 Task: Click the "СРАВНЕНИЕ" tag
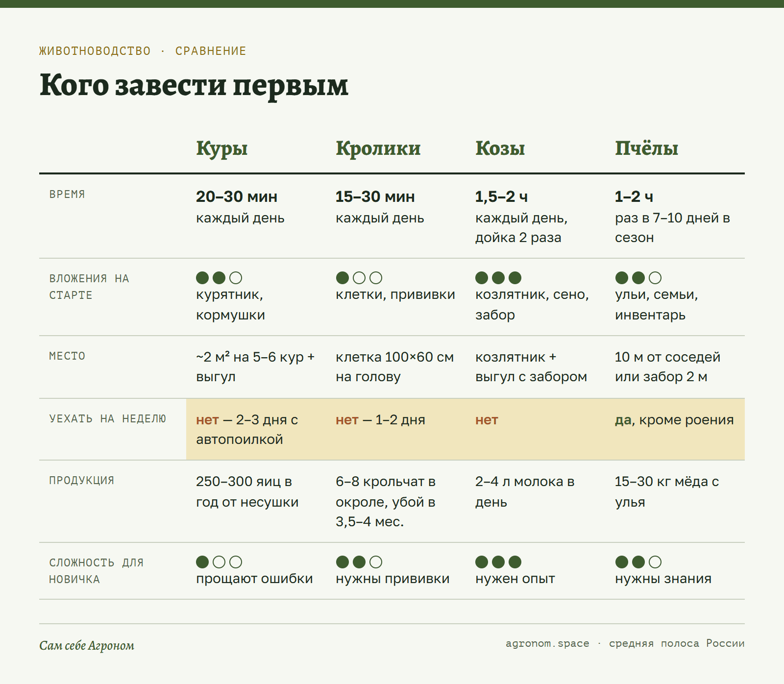click(x=211, y=51)
